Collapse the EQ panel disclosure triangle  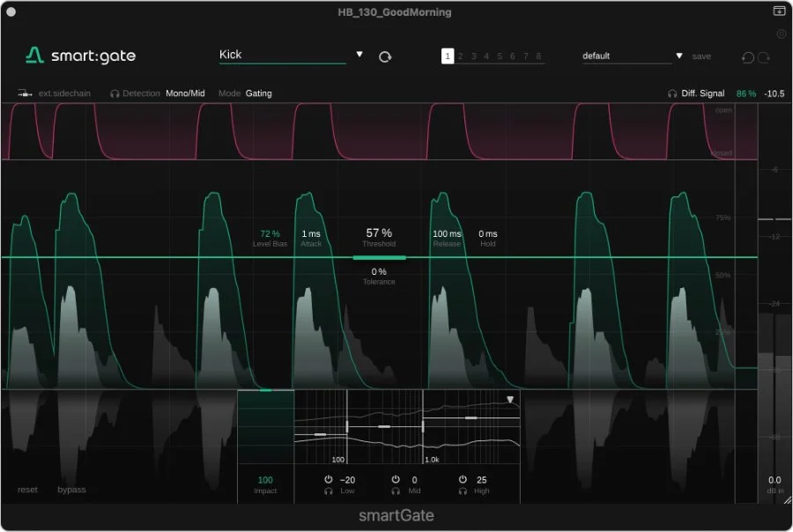point(509,398)
